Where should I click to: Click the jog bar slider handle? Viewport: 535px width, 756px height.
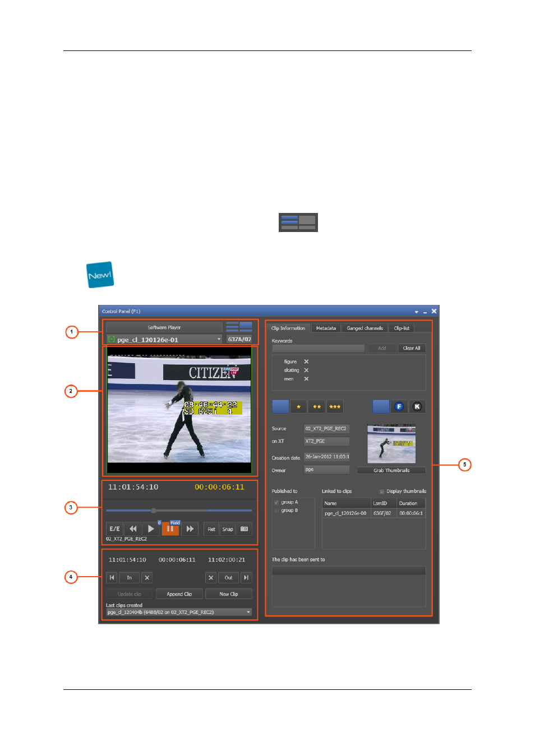point(154,511)
